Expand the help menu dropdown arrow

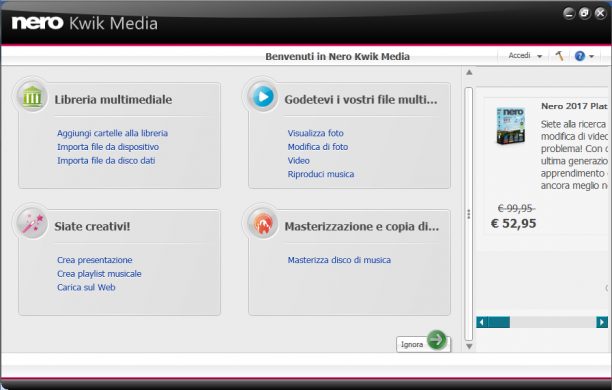[592, 57]
